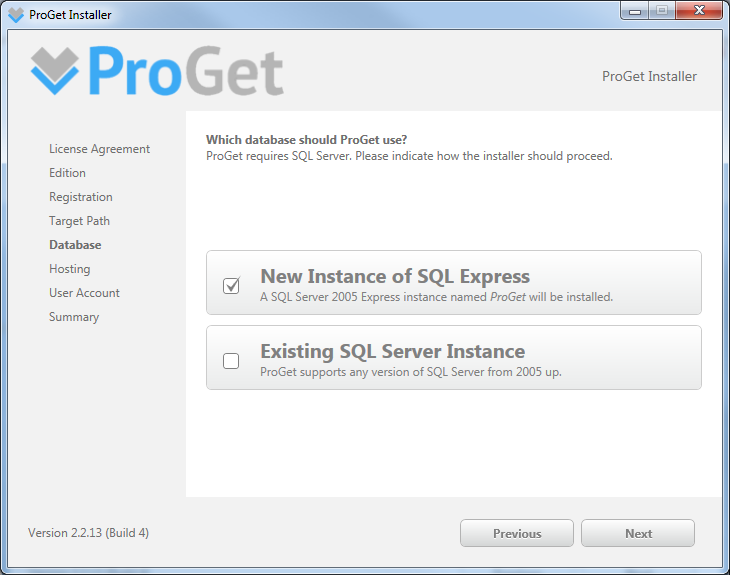Close the ProGet Installer window
The height and width of the screenshot is (575, 730).
pyautogui.click(x=699, y=11)
